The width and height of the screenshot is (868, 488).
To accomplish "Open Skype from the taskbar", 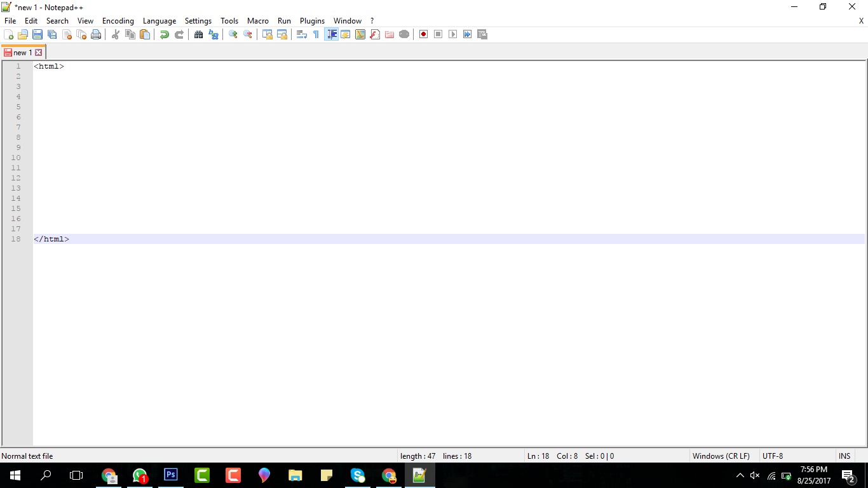I will tap(358, 475).
